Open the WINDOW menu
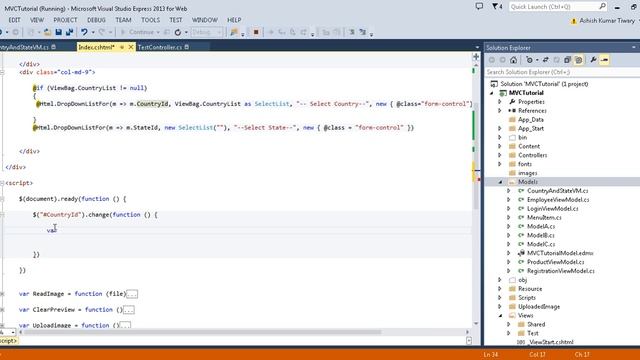 [x=204, y=20]
